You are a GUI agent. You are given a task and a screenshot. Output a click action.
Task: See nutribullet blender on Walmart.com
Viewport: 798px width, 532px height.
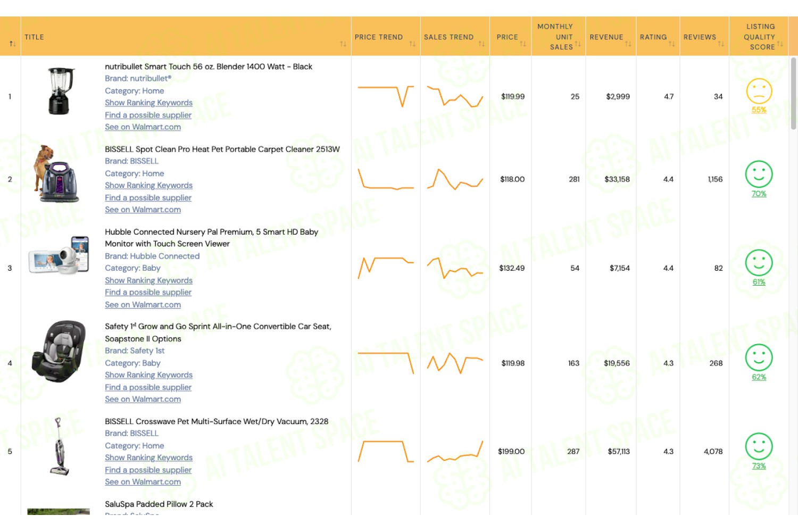tap(143, 127)
